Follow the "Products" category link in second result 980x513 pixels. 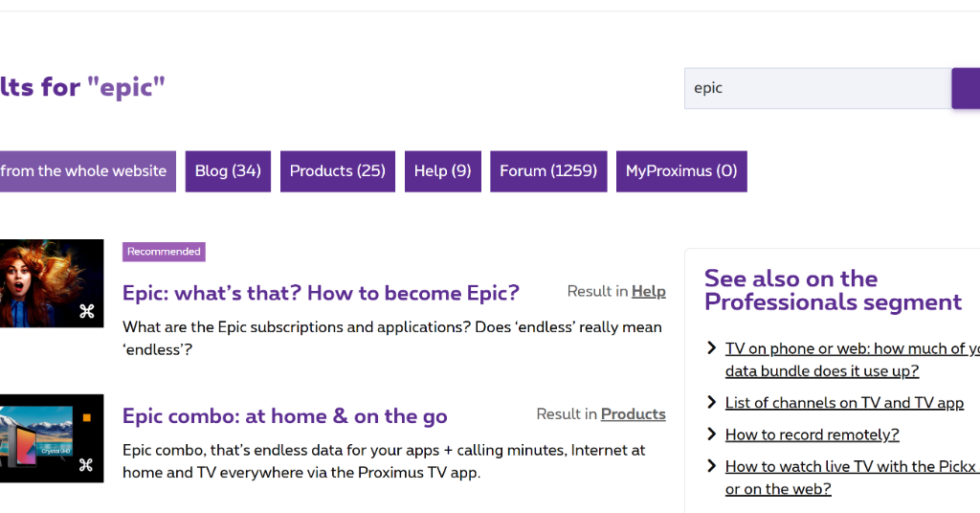633,414
